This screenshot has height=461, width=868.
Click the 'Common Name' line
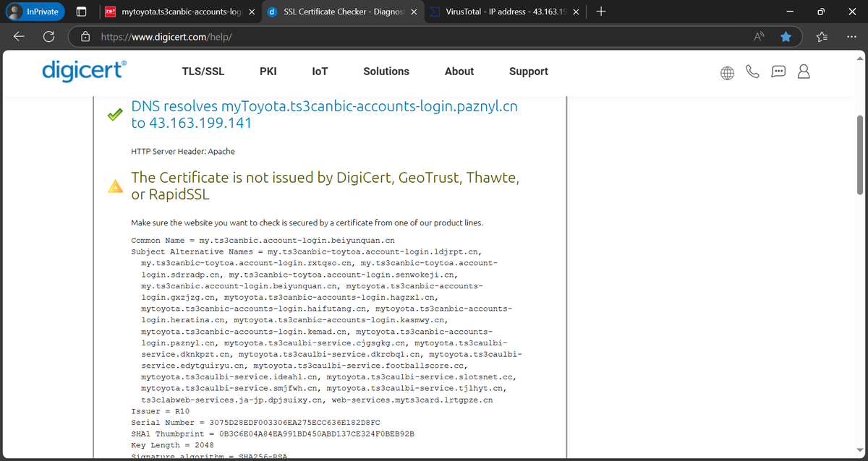pos(263,240)
